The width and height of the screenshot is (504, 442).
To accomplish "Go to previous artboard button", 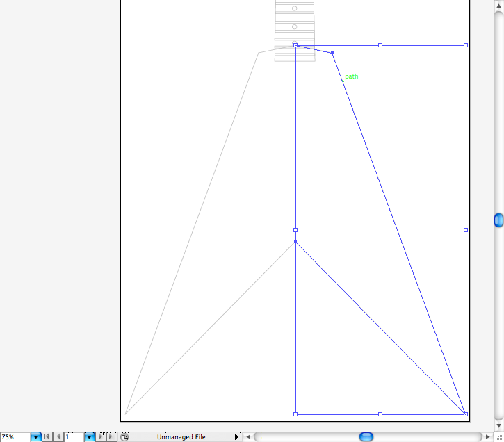I will (58, 437).
